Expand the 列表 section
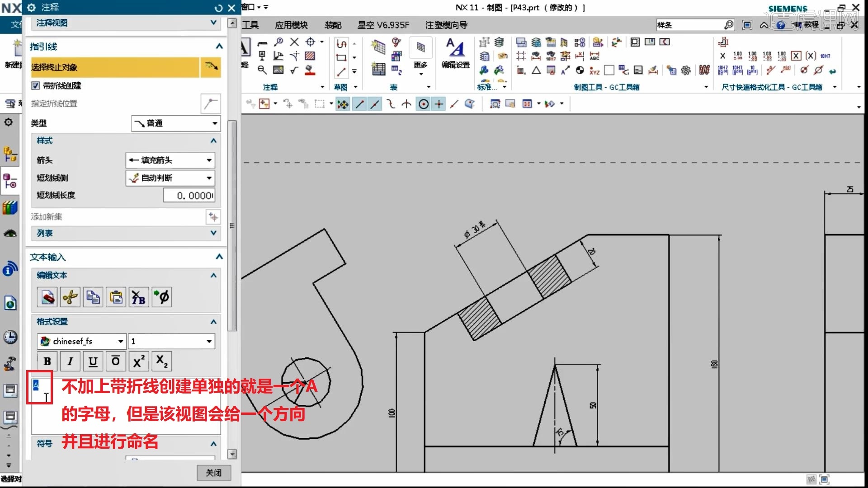 tap(213, 233)
